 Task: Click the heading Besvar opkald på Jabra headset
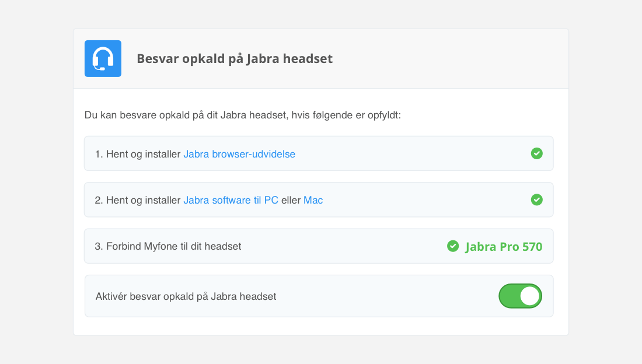click(x=235, y=58)
